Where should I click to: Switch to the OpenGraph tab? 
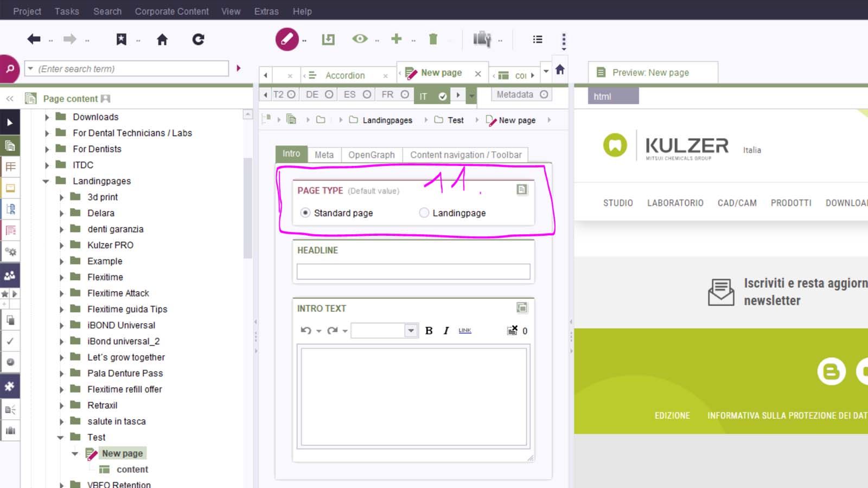(x=371, y=155)
